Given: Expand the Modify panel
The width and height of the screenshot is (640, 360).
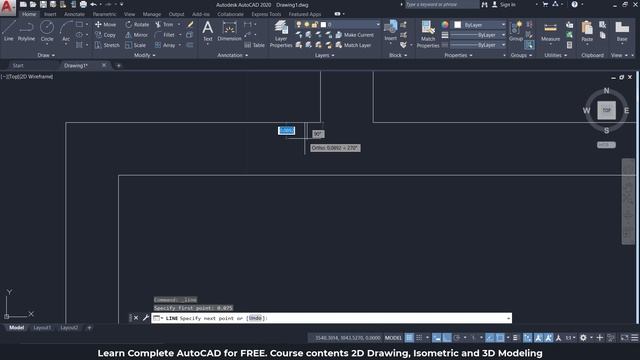Looking at the screenshot, I should coord(144,55).
